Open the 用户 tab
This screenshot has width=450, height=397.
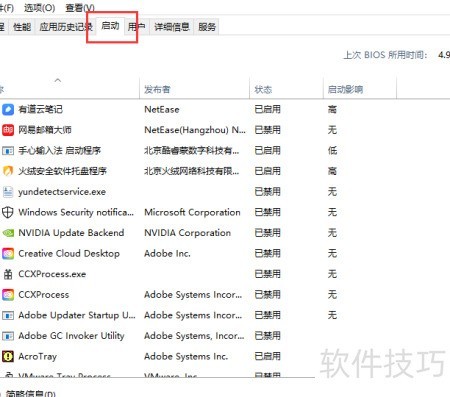(x=136, y=27)
